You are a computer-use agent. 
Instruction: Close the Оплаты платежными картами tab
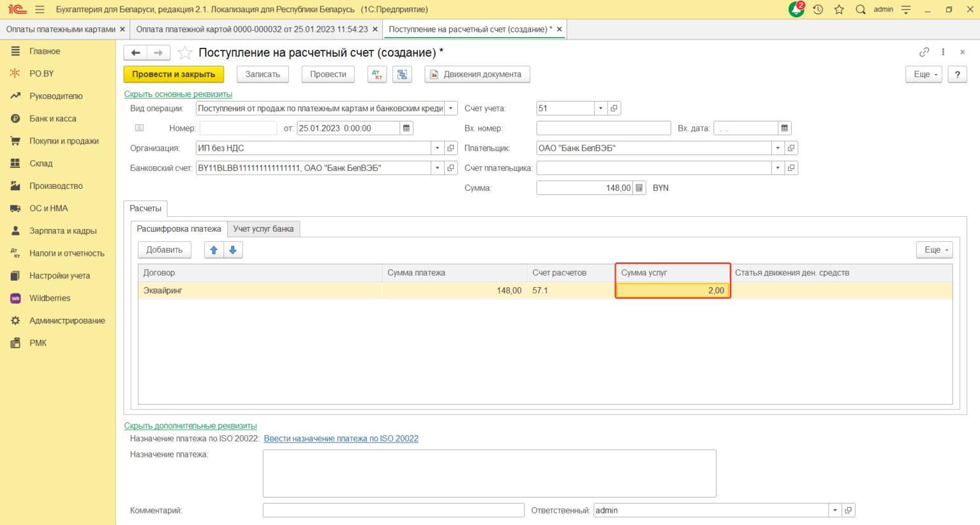point(122,29)
